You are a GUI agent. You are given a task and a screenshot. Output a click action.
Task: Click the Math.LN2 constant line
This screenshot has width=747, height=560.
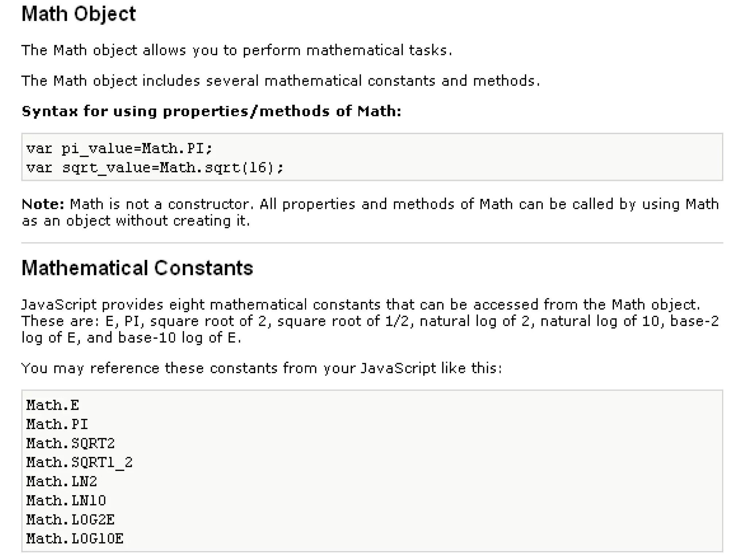(62, 482)
